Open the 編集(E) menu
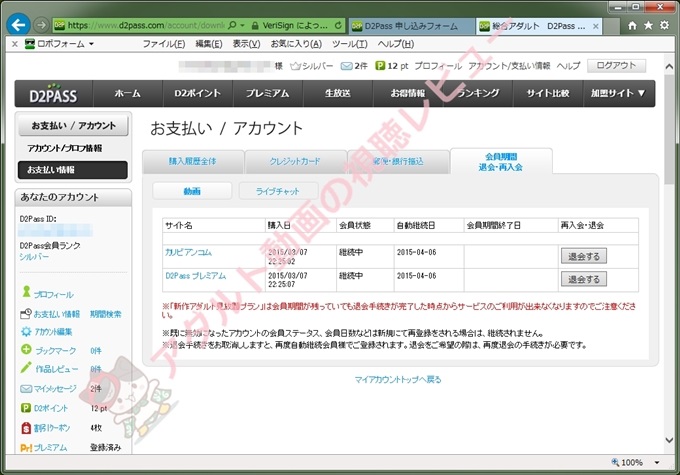Screen dimensions: 680x475 click(209, 44)
